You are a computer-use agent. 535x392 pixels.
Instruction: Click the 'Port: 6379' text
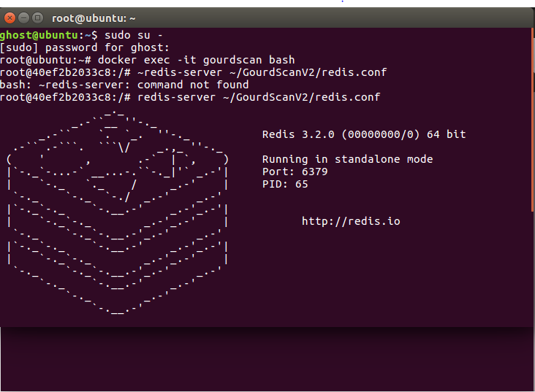click(295, 172)
